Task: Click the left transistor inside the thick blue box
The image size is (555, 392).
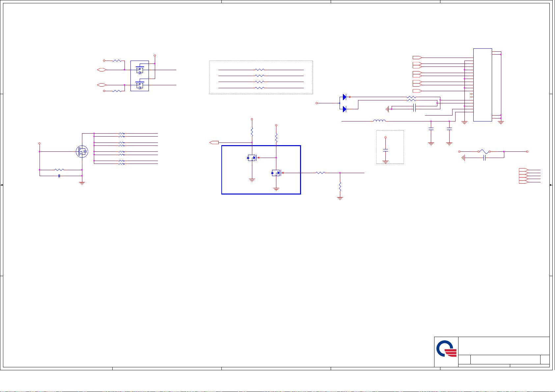Action: [x=252, y=158]
